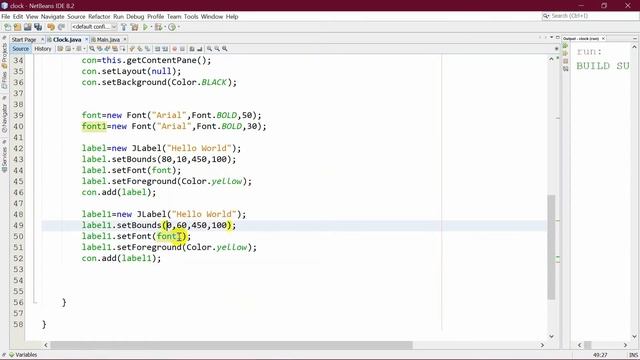Open the File menu

6,17
